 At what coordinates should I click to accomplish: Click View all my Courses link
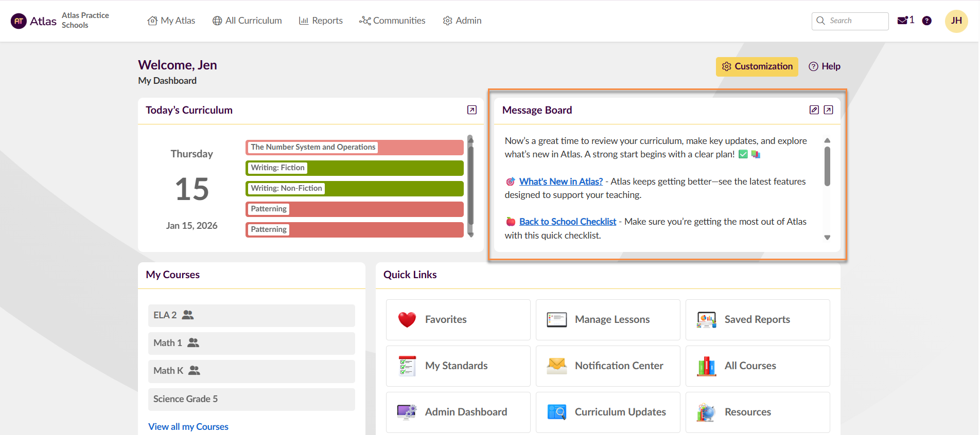click(x=188, y=427)
